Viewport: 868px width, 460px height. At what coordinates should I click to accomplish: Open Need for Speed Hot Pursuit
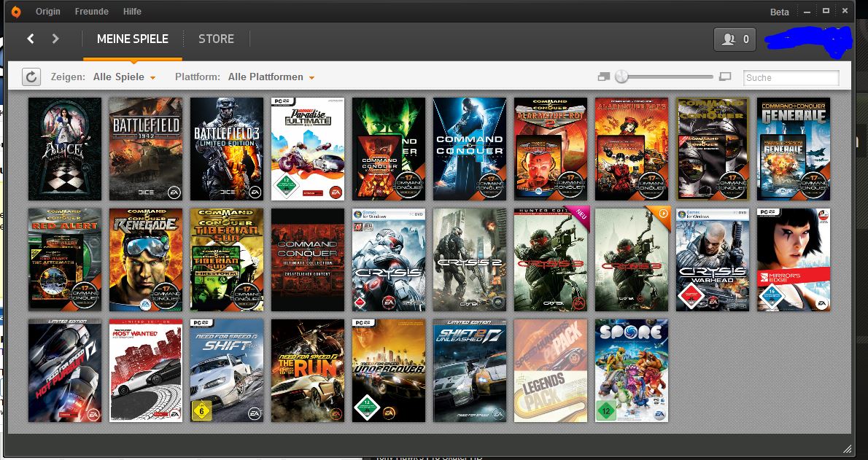[x=65, y=370]
